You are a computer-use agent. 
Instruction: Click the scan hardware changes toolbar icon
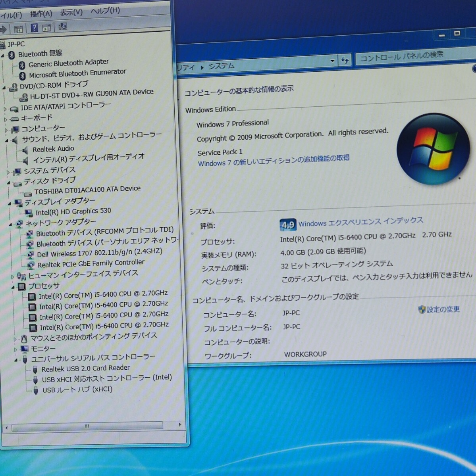63,27
